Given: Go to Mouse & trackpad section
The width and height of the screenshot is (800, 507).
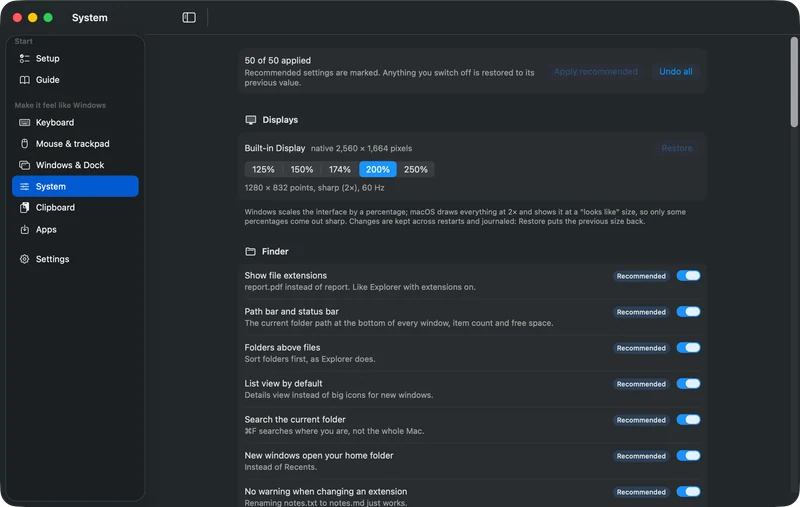Looking at the screenshot, I should point(75,144).
